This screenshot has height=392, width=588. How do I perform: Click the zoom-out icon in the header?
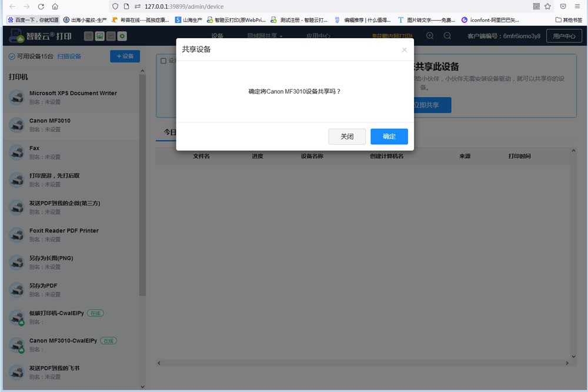447,36
